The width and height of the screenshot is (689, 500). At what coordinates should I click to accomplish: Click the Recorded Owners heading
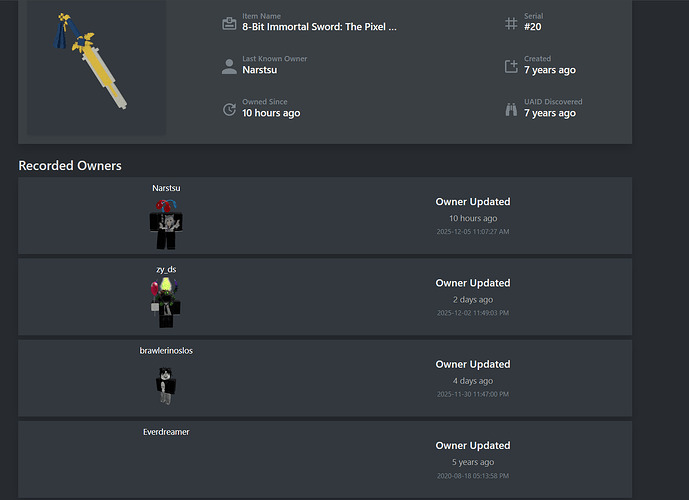click(70, 166)
